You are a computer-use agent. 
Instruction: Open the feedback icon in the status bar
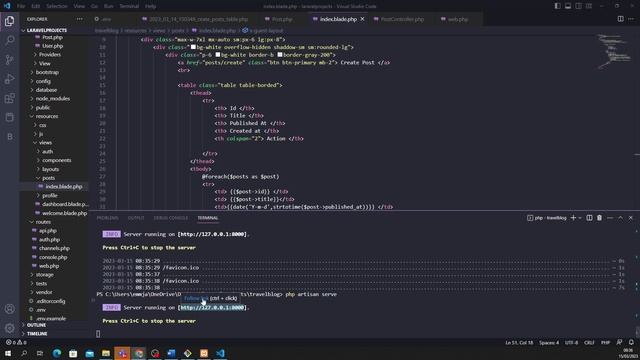coord(620,342)
